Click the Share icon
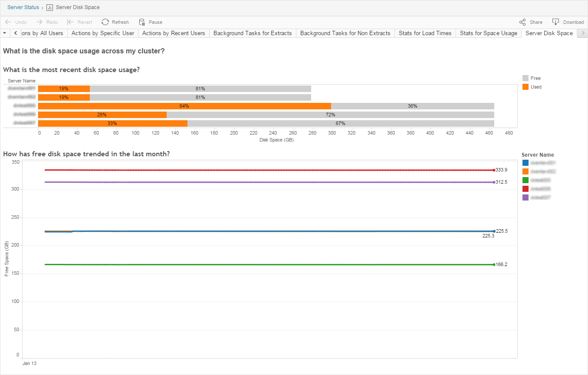The height and width of the screenshot is (375, 588). coord(523,22)
